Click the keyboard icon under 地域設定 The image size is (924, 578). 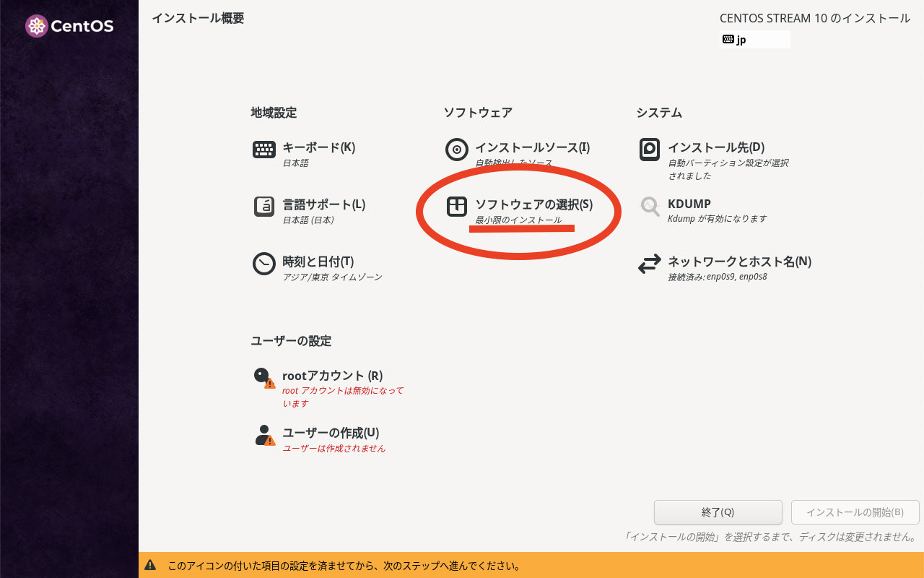[264, 150]
